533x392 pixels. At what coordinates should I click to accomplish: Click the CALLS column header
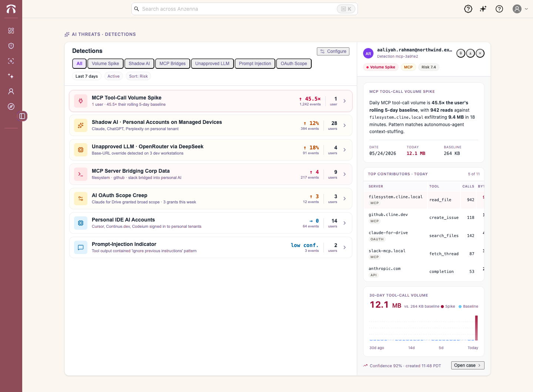tap(468, 186)
